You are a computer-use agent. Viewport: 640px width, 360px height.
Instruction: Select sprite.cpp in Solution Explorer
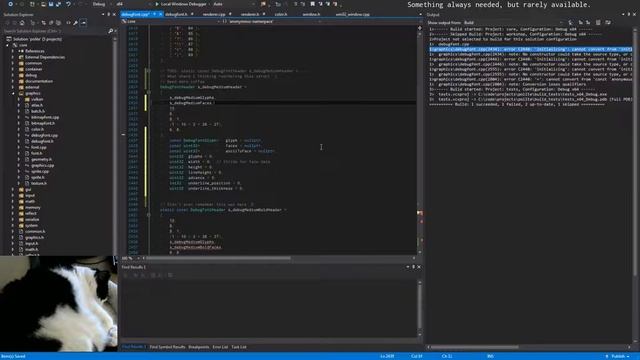tap(40, 171)
